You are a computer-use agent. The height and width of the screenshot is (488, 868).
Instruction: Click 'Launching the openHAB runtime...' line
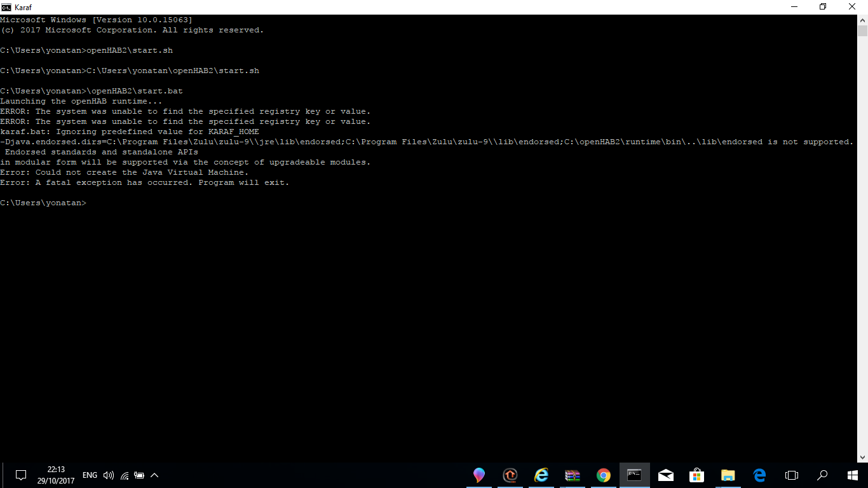[81, 101]
